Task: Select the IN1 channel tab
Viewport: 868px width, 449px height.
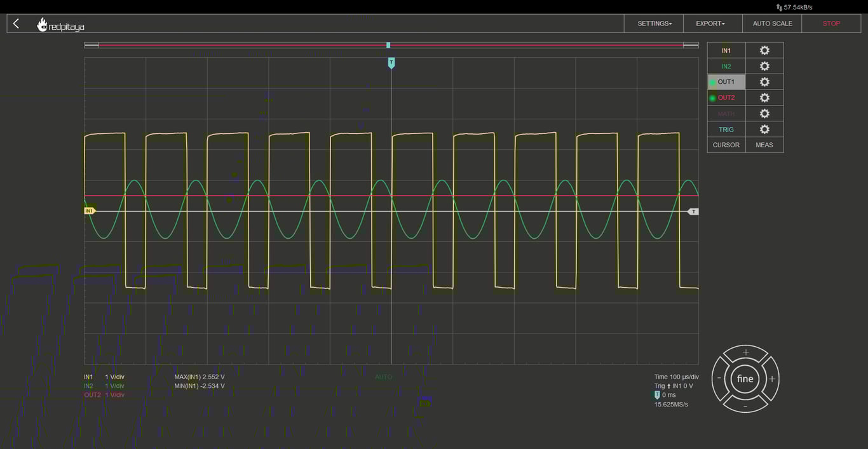Action: pyautogui.click(x=726, y=50)
